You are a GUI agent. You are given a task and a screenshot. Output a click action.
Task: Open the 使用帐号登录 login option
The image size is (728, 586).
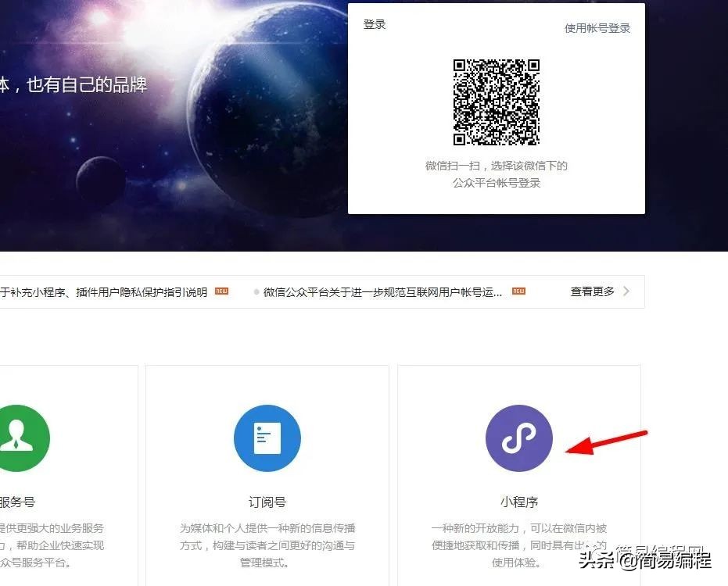(597, 27)
